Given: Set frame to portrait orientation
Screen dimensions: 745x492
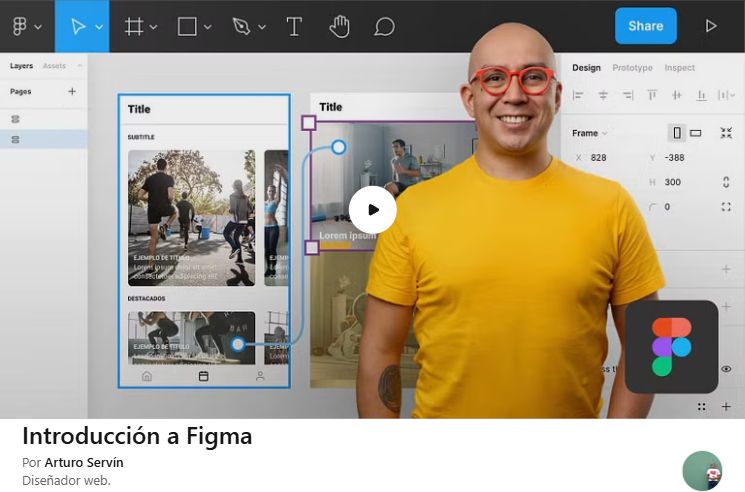Looking at the screenshot, I should coord(677,133).
